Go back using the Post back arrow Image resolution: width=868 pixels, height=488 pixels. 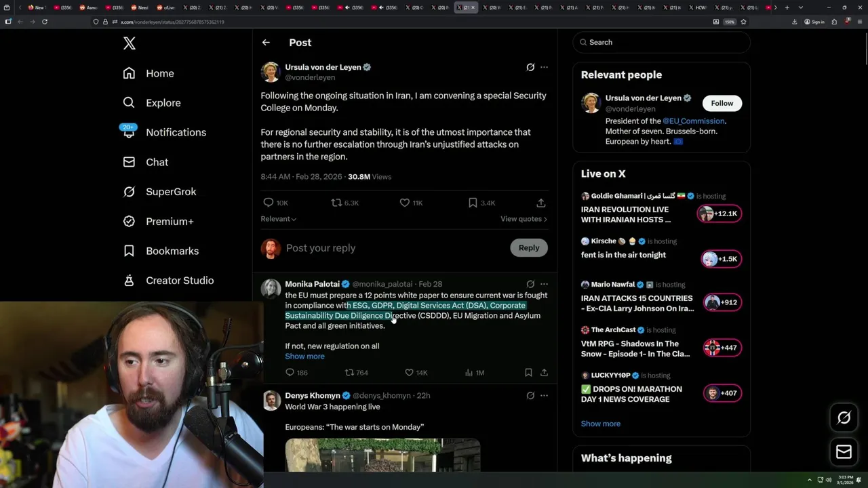click(266, 42)
